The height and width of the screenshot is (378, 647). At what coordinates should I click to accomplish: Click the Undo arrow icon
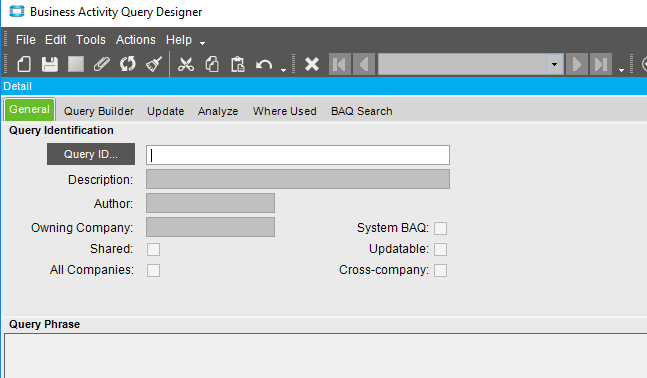point(264,65)
